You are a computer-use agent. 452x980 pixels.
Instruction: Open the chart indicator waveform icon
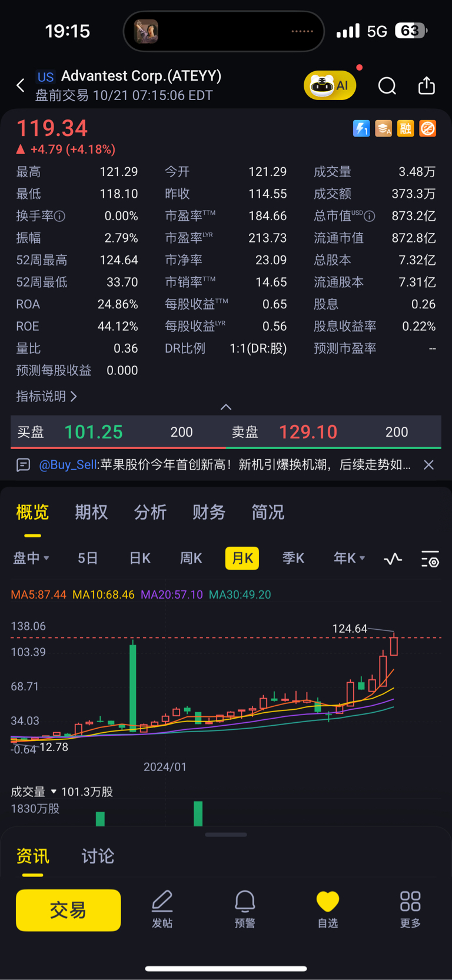[x=393, y=559]
